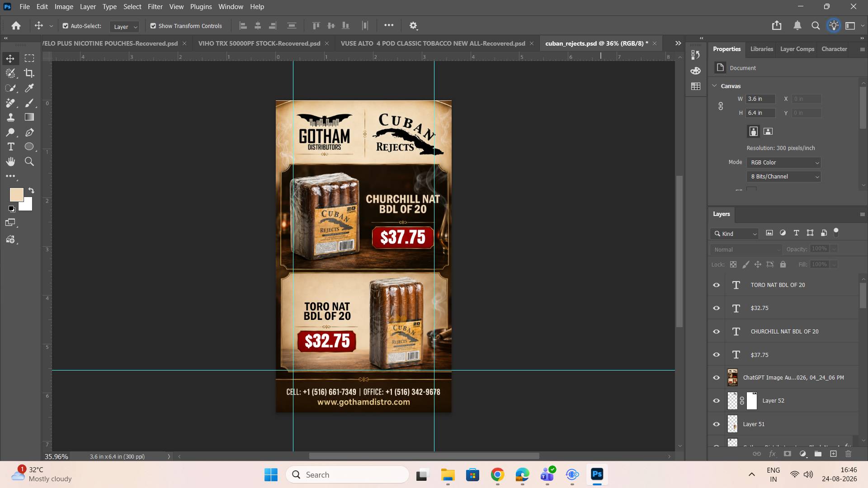Hide the Layer 52 visibility eye
Viewport: 868px width, 488px height.
[717, 401]
